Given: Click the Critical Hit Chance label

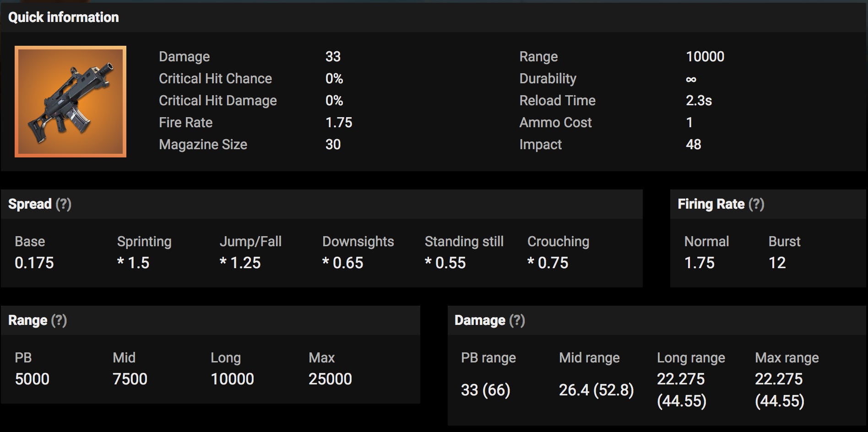Looking at the screenshot, I should pos(215,79).
